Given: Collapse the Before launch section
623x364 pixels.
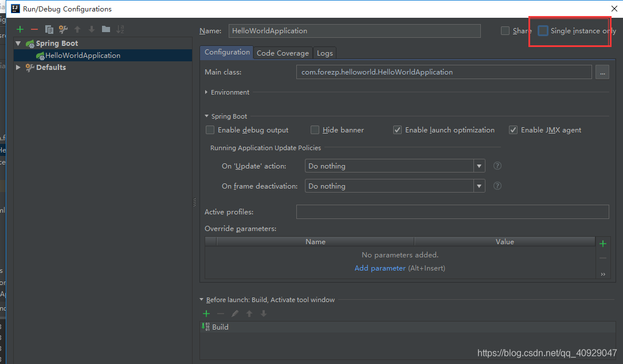Looking at the screenshot, I should (201, 300).
